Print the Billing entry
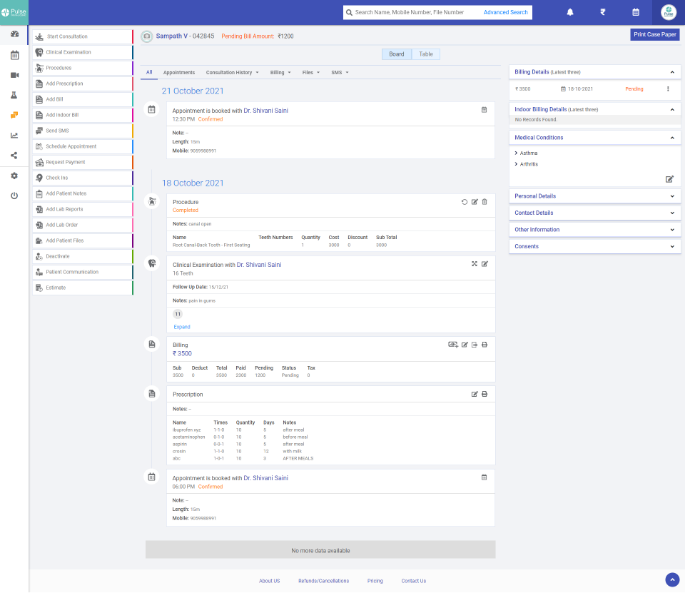The height and width of the screenshot is (593, 685). tap(485, 345)
